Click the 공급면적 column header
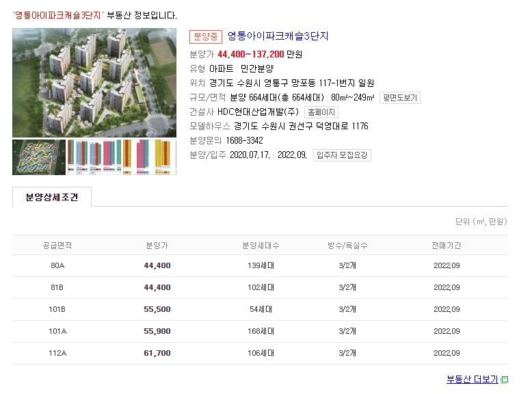Image resolution: width=532 pixels, height=394 pixels. click(57, 246)
